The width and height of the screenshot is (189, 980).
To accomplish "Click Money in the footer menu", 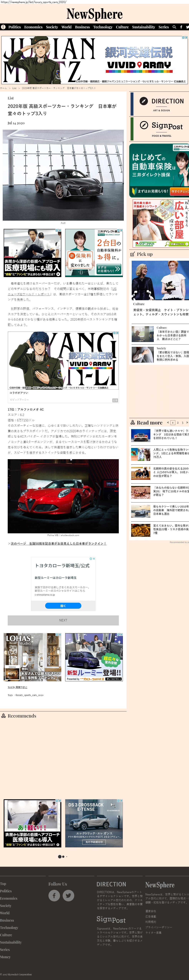I will [x=5, y=957].
